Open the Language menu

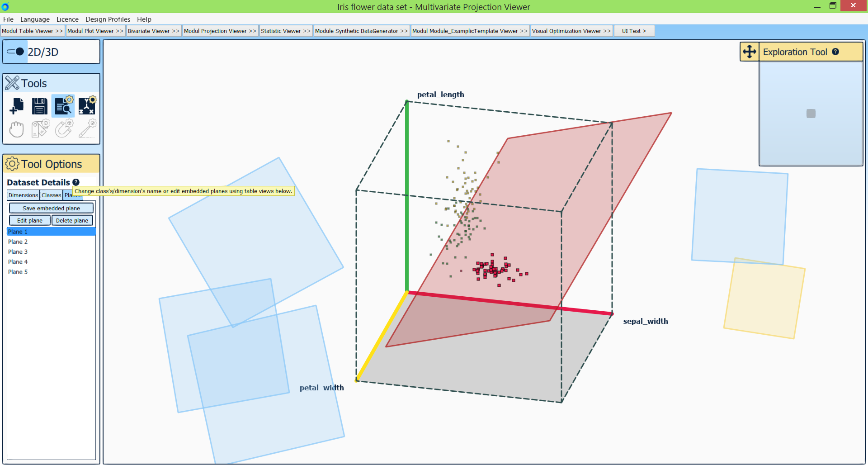pos(35,19)
